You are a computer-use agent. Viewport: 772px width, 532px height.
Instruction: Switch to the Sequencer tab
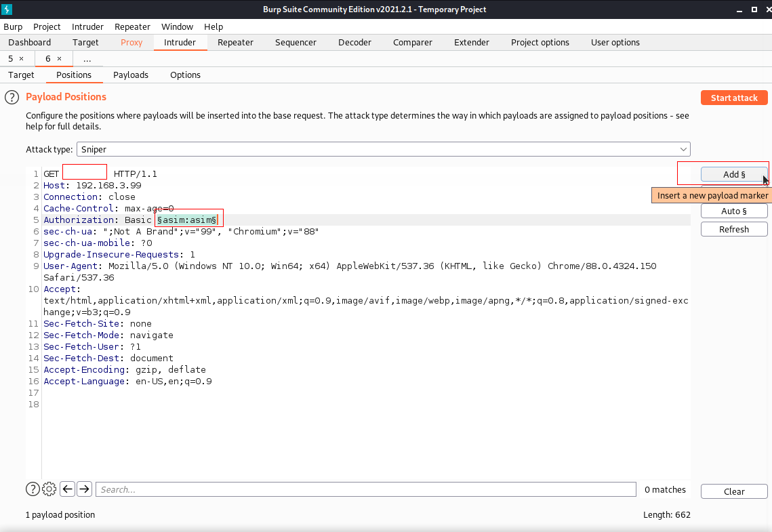point(296,42)
